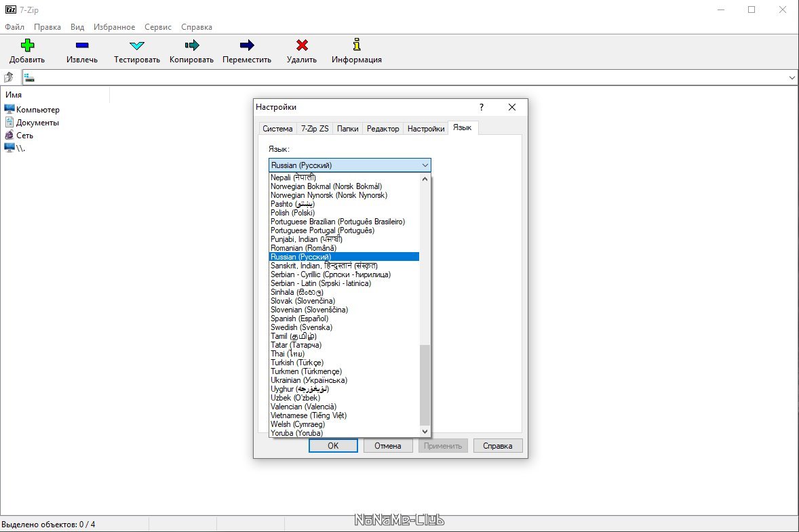799x532 pixels.
Task: Choose Turkish (Türkçe) language
Action: coord(344,363)
